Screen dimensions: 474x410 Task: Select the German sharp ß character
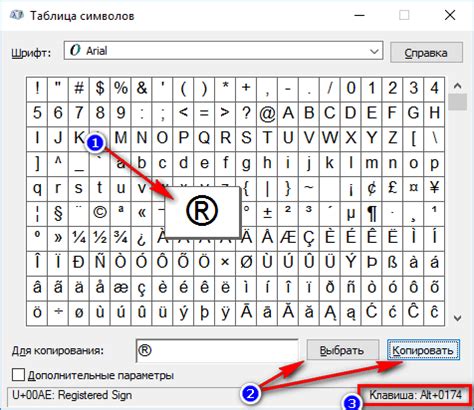pyautogui.click(x=392, y=262)
